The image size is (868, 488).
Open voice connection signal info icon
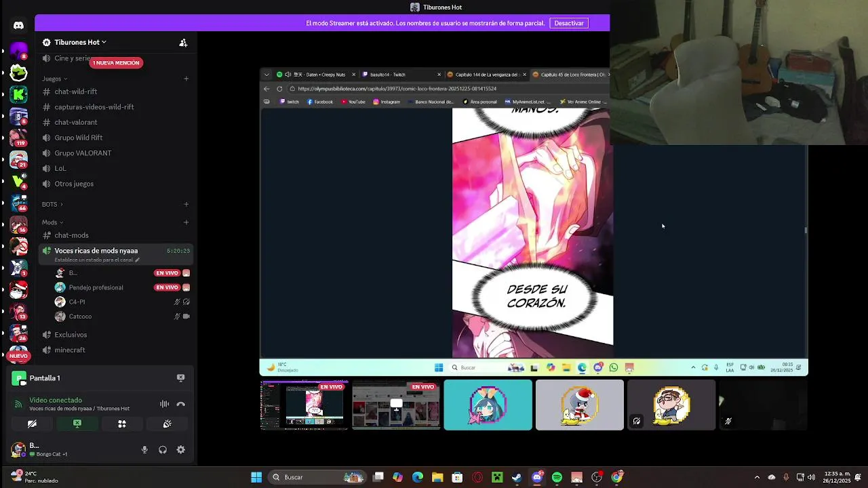point(18,404)
